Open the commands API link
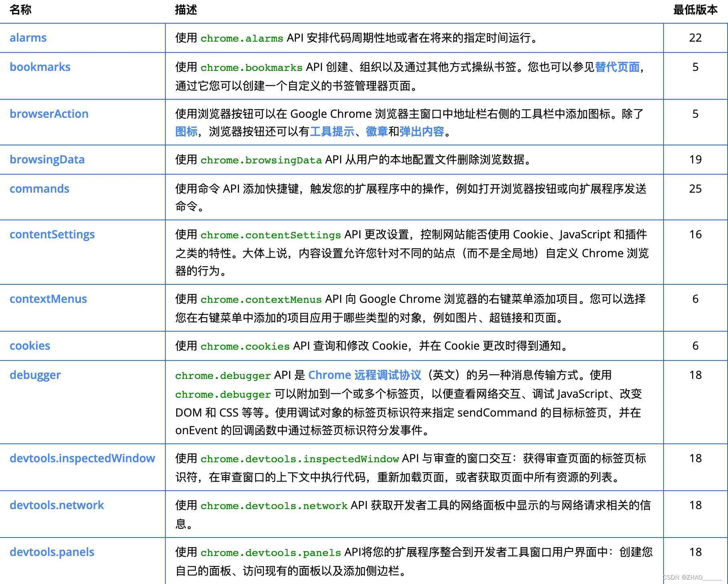 coord(39,189)
